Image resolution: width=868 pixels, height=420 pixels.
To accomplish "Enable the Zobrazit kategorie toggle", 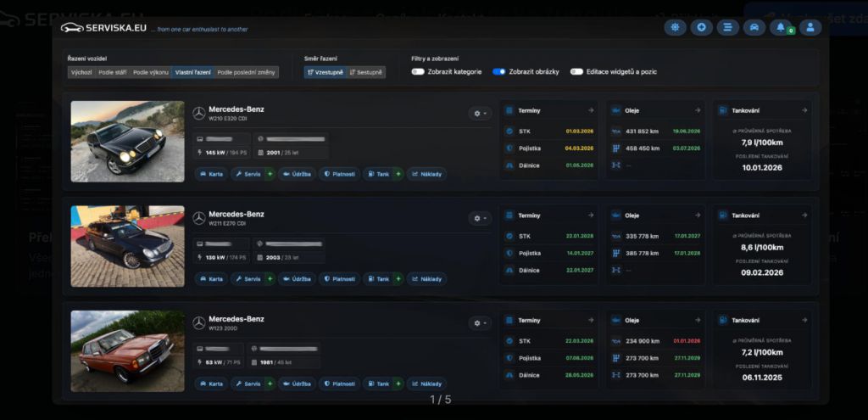I will (418, 71).
